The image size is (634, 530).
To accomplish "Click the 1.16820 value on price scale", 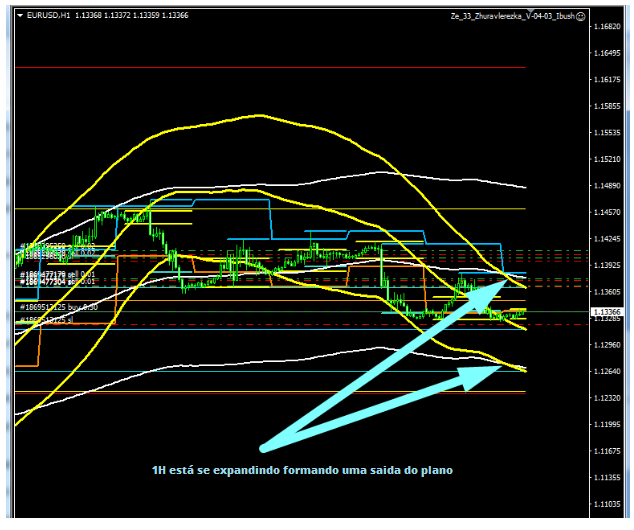I will (x=607, y=26).
